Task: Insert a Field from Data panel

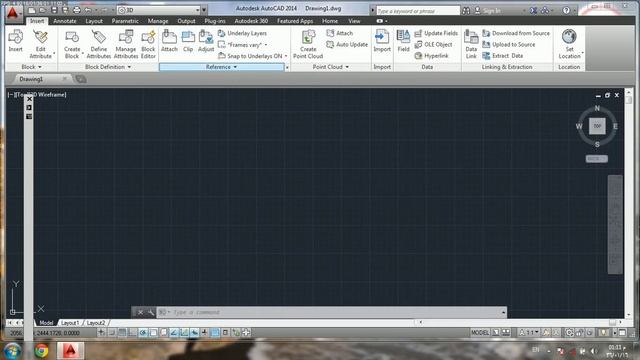Action: 403,41
